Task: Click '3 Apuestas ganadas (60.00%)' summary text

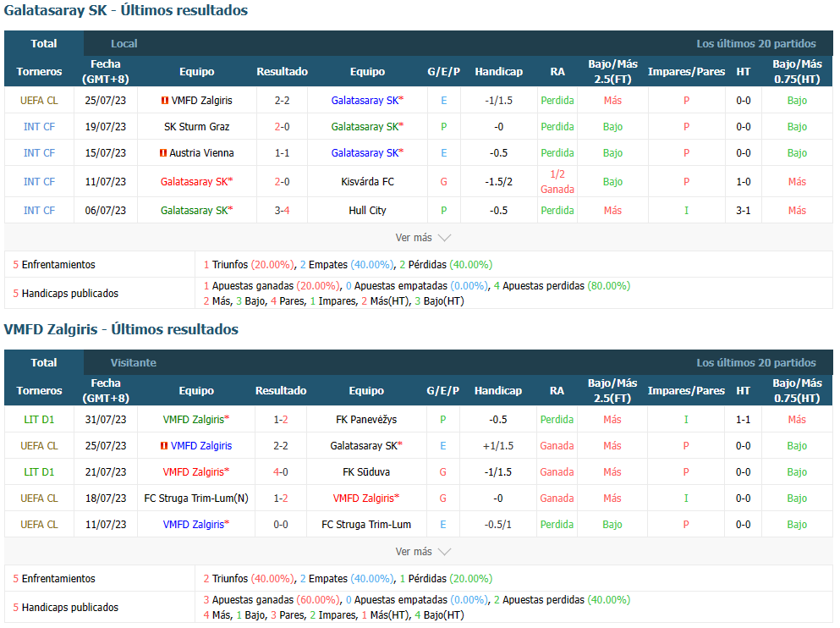Action: click(272, 600)
